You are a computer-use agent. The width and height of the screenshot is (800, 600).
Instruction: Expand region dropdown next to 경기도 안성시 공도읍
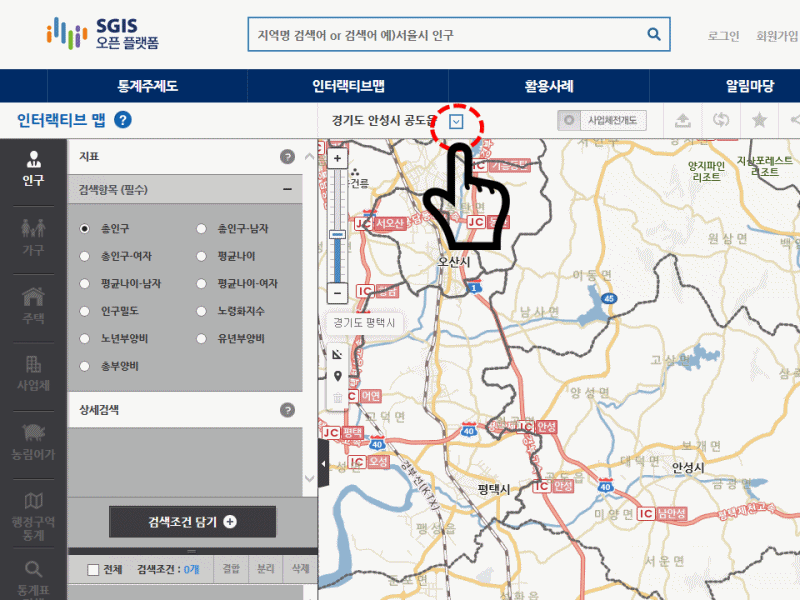pos(456,121)
